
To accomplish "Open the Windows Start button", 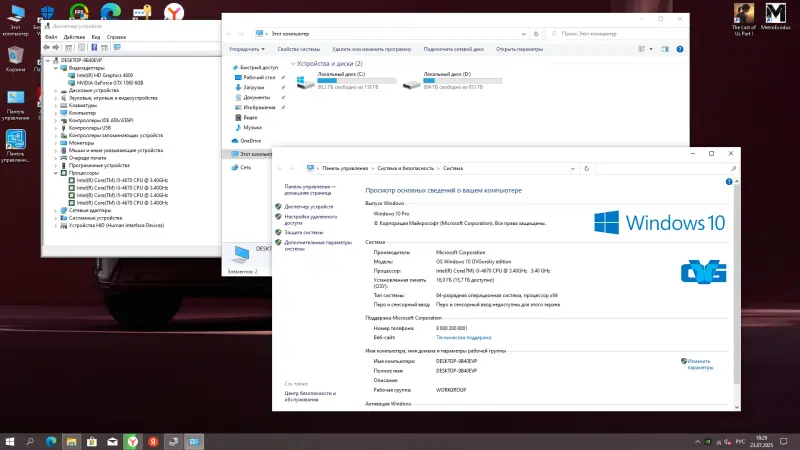I will coord(10,442).
